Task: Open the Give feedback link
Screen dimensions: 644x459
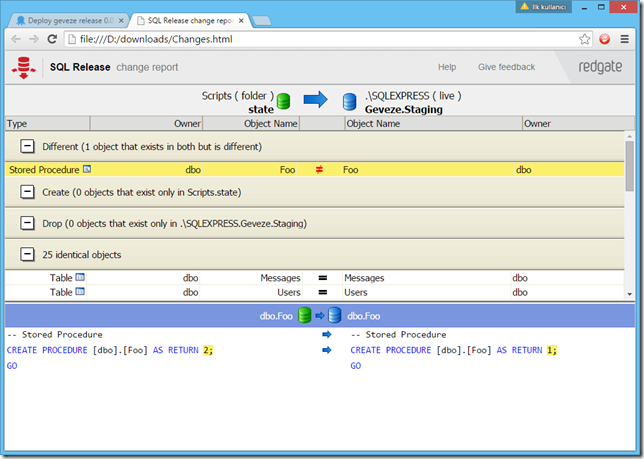Action: click(x=506, y=67)
